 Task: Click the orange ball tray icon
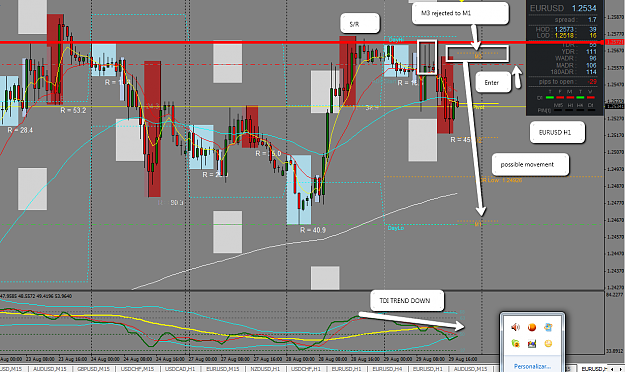[532, 327]
